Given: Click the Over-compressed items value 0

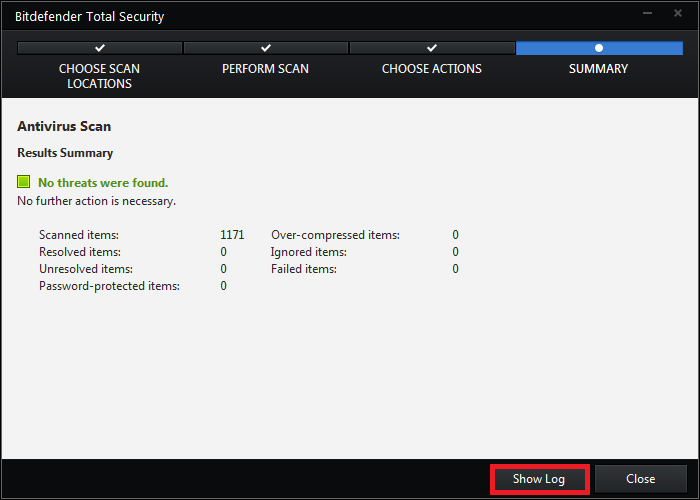Looking at the screenshot, I should (455, 235).
